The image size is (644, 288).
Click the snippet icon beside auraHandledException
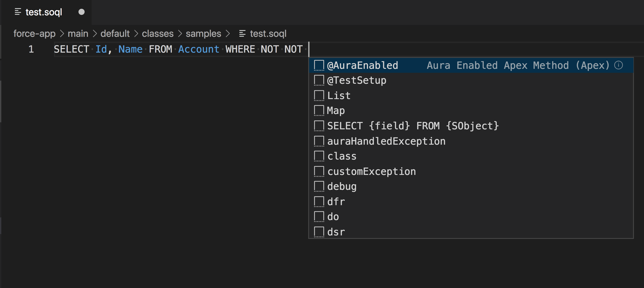[x=319, y=141]
